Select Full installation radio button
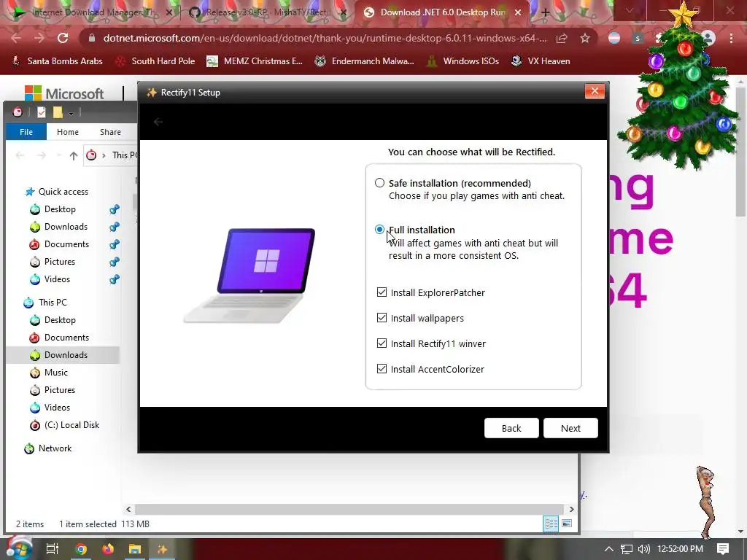This screenshot has width=747, height=560. 379,230
